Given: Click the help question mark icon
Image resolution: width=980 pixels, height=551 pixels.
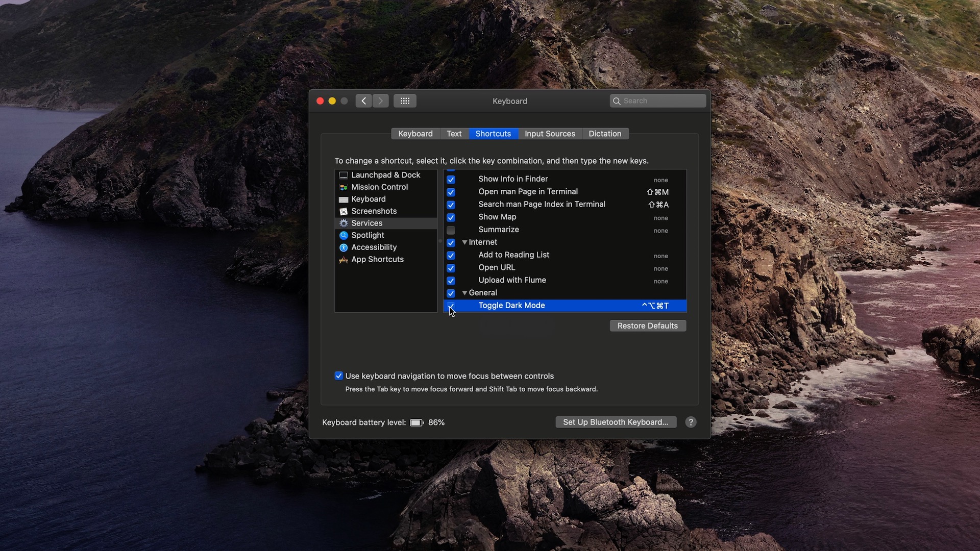Looking at the screenshot, I should [691, 422].
